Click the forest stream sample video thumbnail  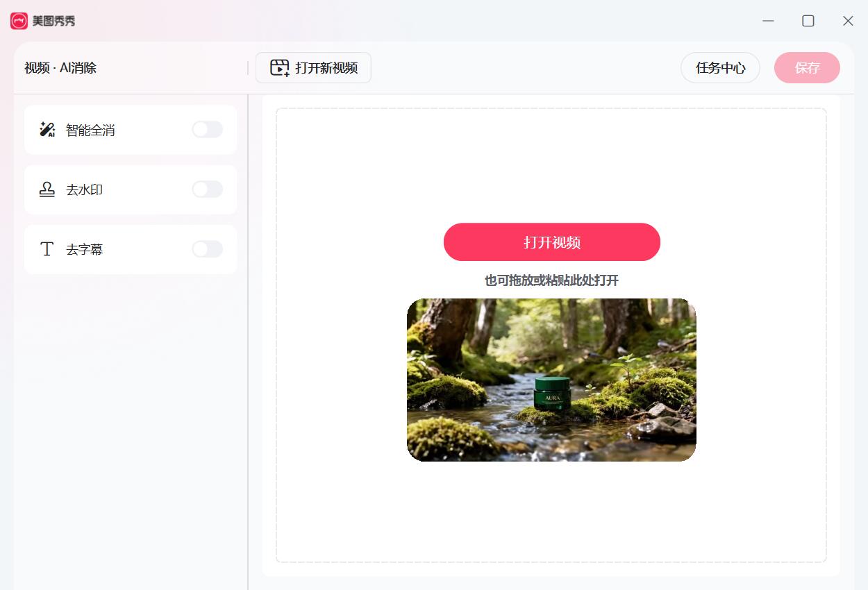[551, 380]
